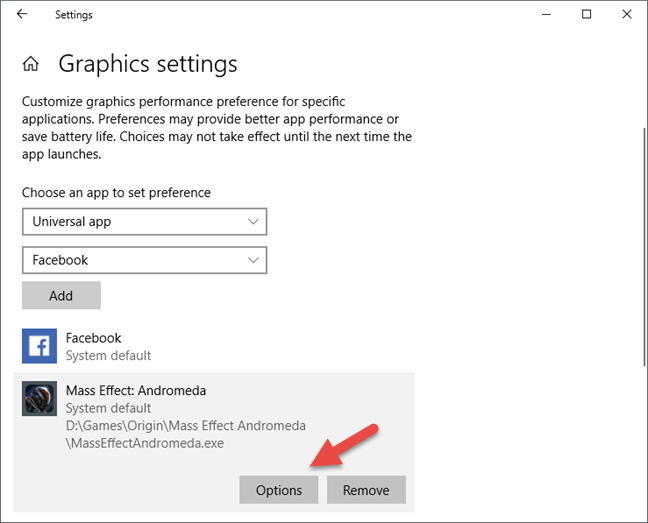648x523 pixels.
Task: Click the vertical scrollbar on the right
Action: 644,247
